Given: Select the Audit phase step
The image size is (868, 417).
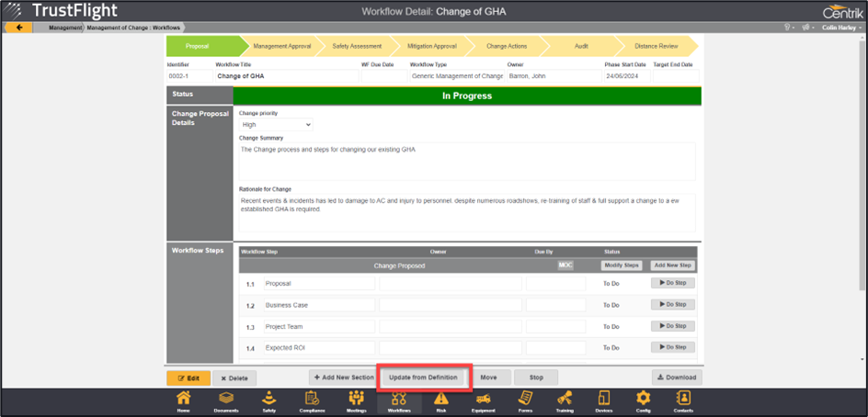Looking at the screenshot, I should click(x=580, y=46).
